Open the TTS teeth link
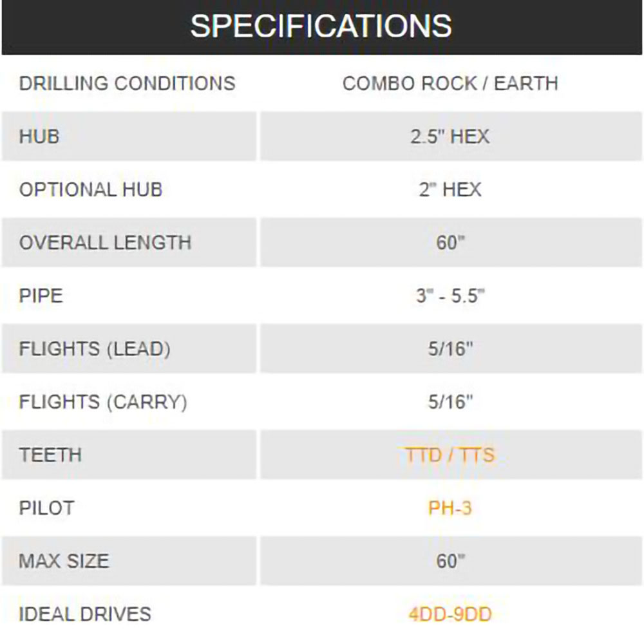Viewport: 644px width, 644px height. 478,455
